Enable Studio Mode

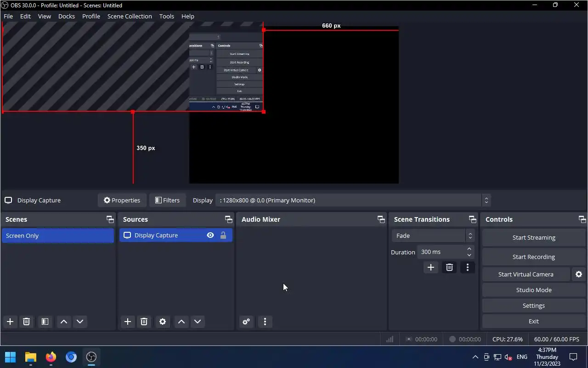point(534,290)
